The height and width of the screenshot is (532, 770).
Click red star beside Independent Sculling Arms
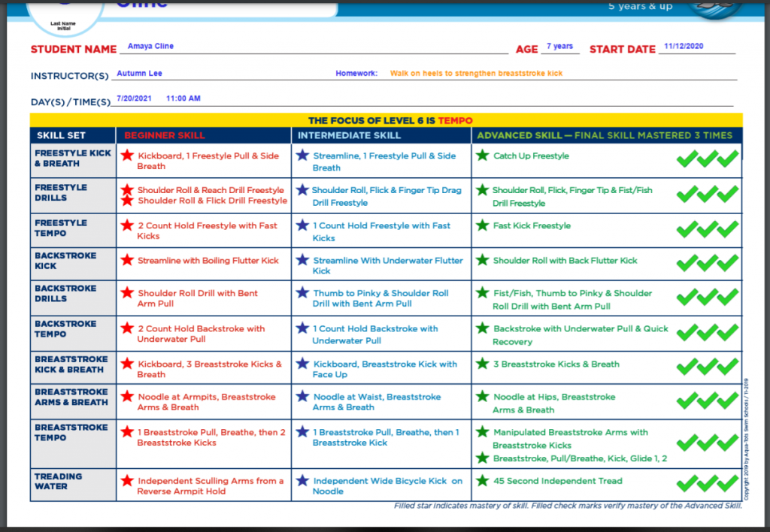click(126, 481)
